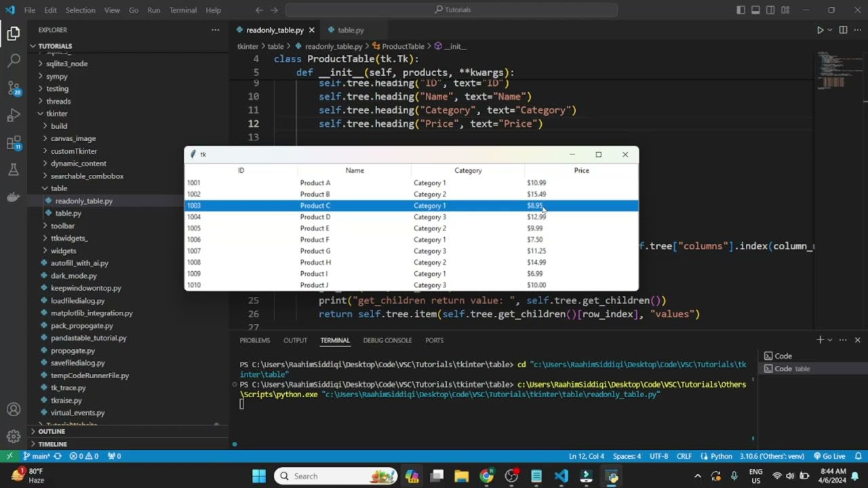Click the Price column heading in tk window
The width and height of the screenshot is (868, 488).
[x=581, y=171]
